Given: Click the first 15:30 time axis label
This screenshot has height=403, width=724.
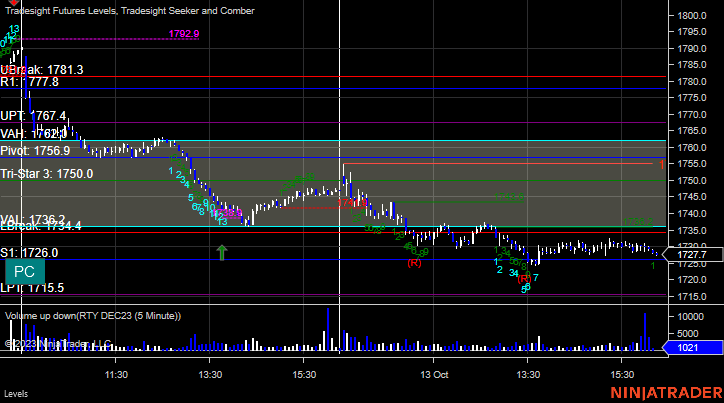Looking at the screenshot, I should [304, 374].
